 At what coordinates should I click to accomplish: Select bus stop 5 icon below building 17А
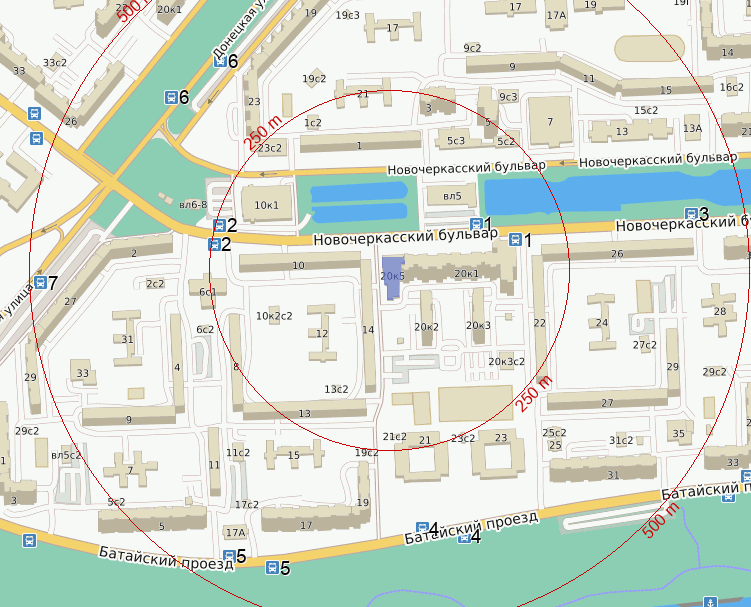coord(228,556)
